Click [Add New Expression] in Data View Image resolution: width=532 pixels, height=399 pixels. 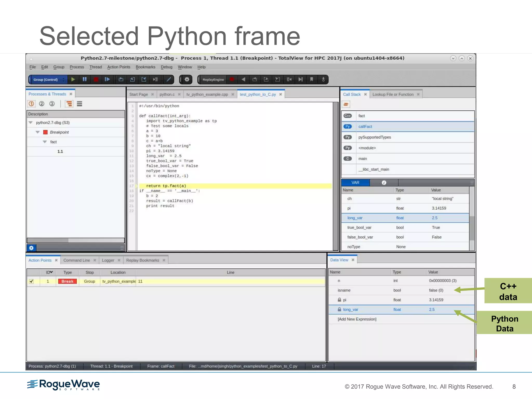pyautogui.click(x=357, y=319)
